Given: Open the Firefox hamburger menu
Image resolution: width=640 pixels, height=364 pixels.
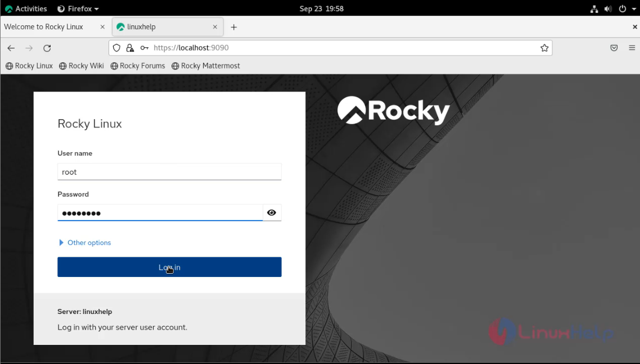Looking at the screenshot, I should [632, 48].
